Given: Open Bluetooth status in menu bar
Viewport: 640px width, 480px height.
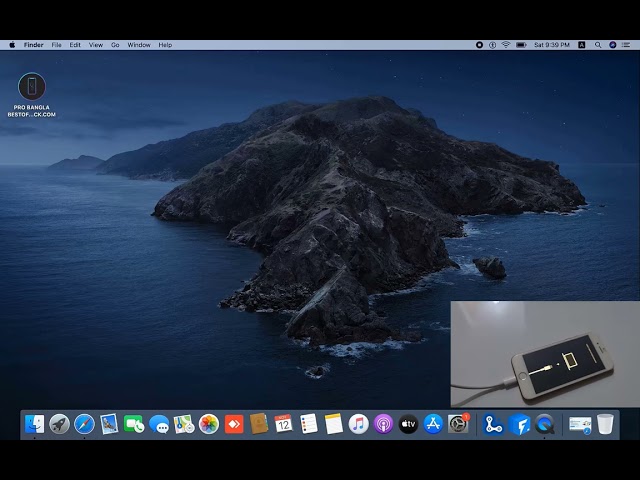Looking at the screenshot, I should [x=493, y=45].
